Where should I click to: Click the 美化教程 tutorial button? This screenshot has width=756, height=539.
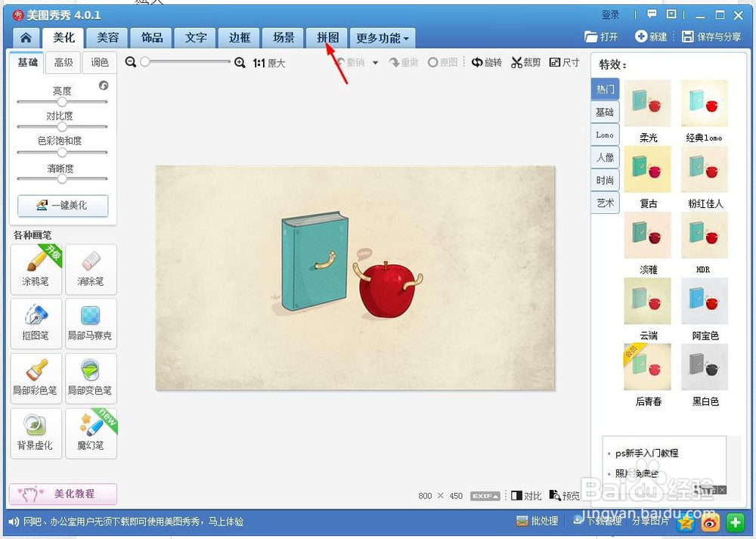pyautogui.click(x=63, y=494)
